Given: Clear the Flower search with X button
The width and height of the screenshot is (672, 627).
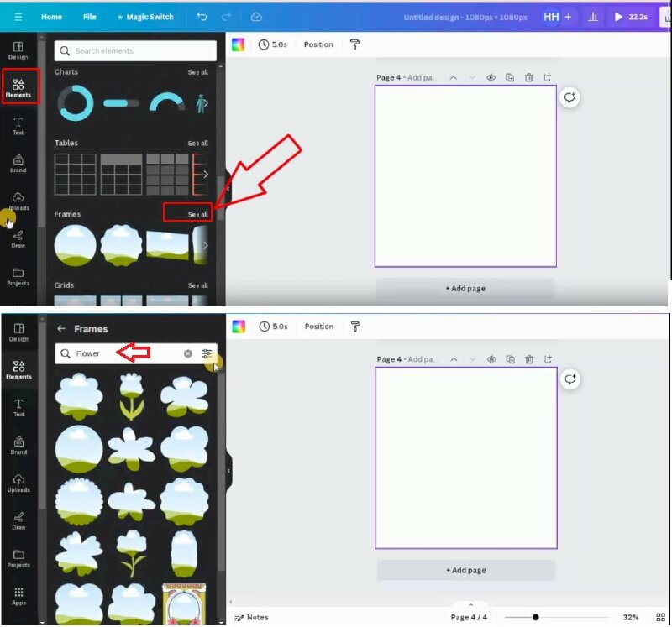Looking at the screenshot, I should coord(188,353).
